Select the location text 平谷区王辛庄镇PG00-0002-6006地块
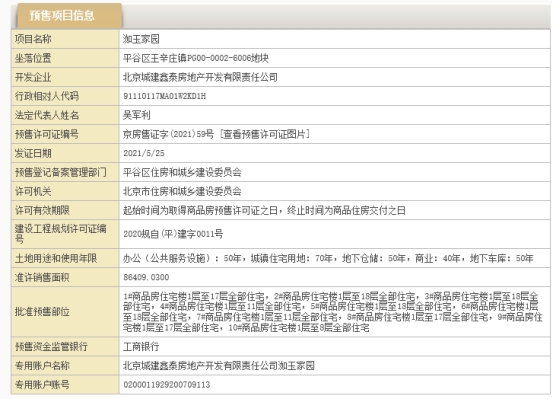 (195, 58)
